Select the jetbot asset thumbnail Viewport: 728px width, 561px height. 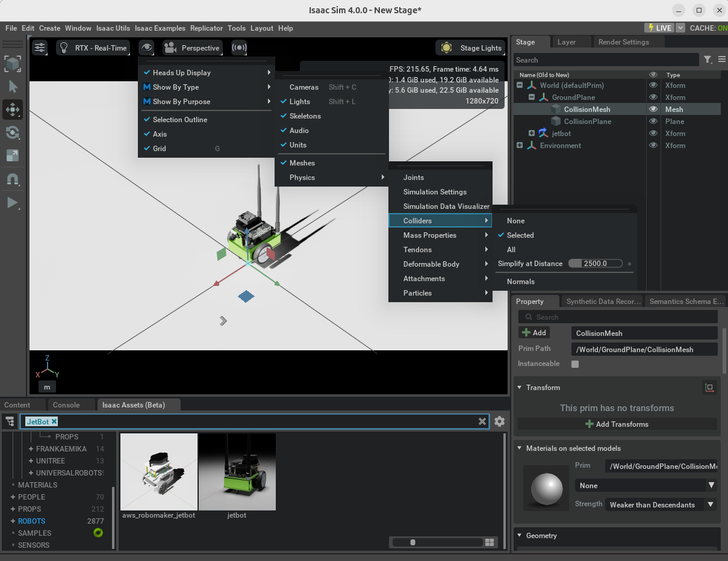(x=237, y=472)
